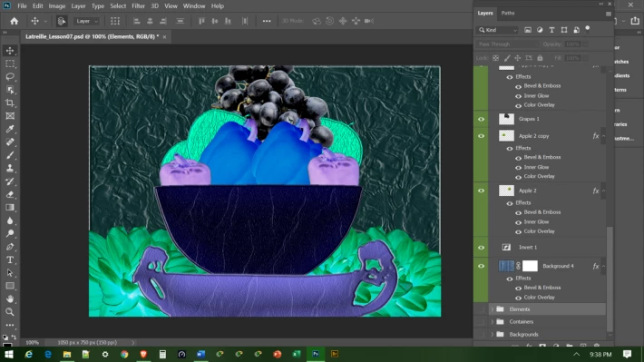Viewport: 644px width, 362px height.
Task: Collapse Apple 2 copy effects list
Action: [x=604, y=136]
